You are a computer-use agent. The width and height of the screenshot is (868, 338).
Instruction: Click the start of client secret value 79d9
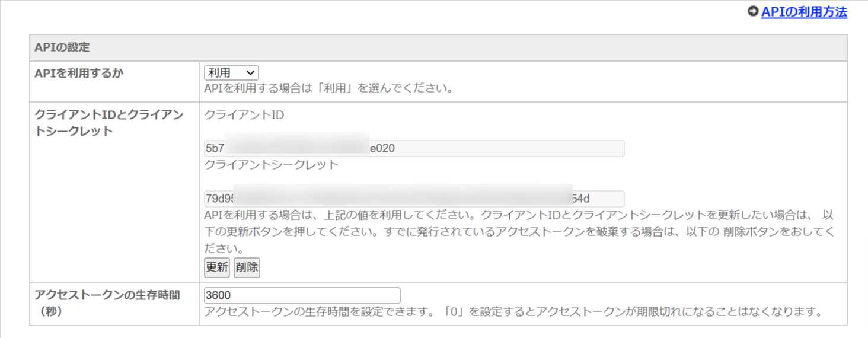pyautogui.click(x=219, y=199)
